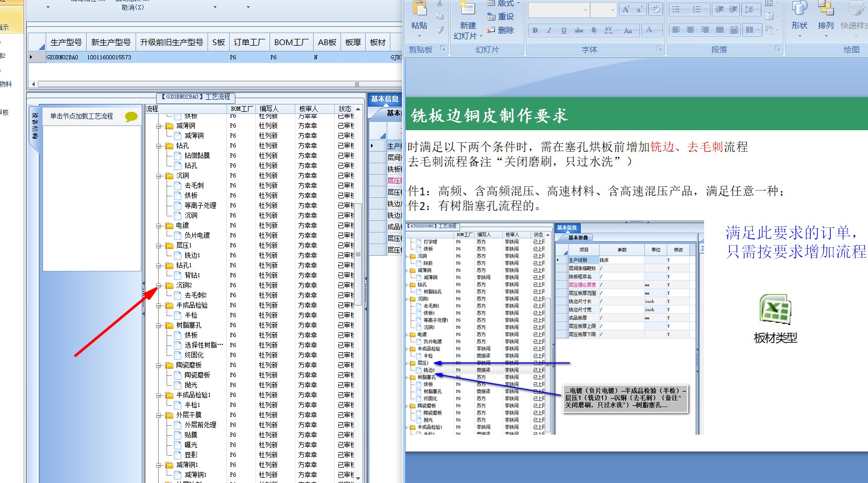
Task: Select the 终固化 tree item
Action: 194,355
